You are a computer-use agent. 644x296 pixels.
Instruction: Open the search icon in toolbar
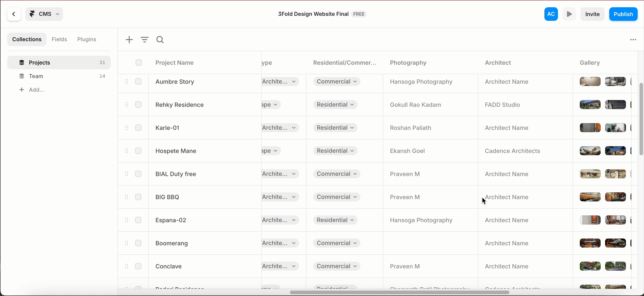160,40
